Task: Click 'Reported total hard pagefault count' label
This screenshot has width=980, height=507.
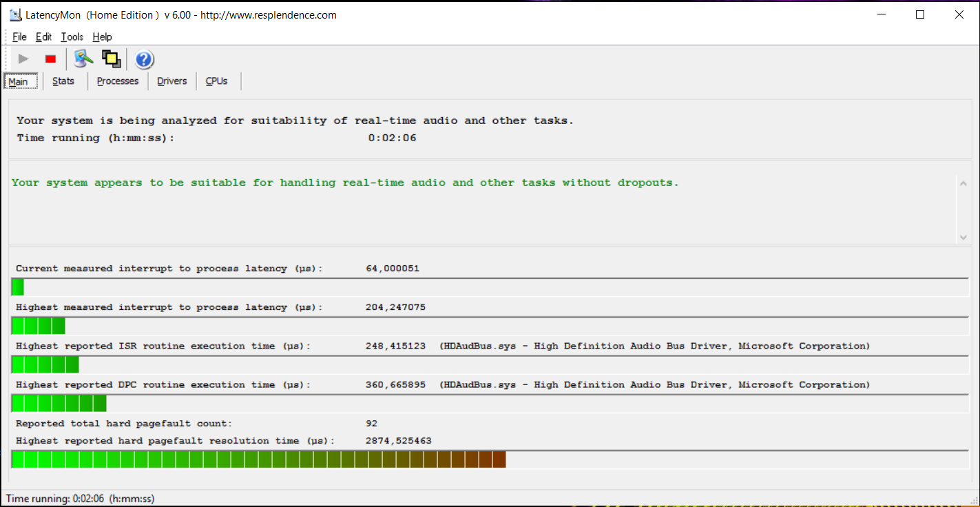Action: pyautogui.click(x=124, y=424)
